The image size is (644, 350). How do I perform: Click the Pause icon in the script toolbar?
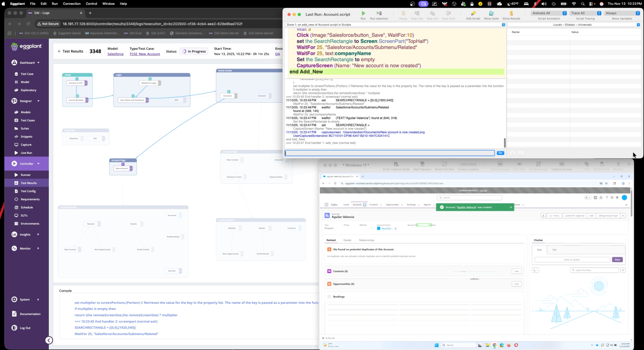(x=403, y=13)
